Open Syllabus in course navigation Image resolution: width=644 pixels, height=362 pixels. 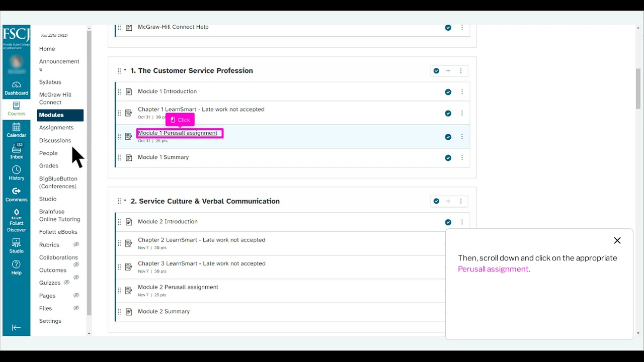click(50, 82)
